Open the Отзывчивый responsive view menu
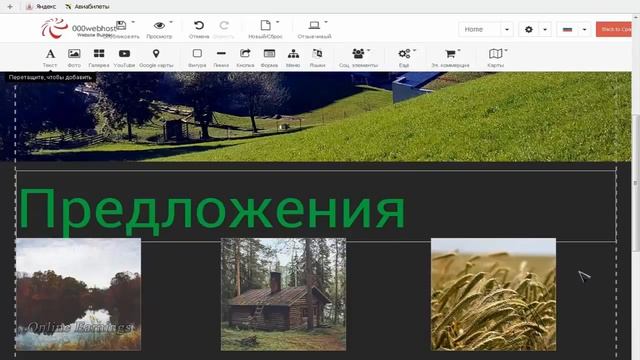This screenshot has height=360, width=640. (x=314, y=29)
